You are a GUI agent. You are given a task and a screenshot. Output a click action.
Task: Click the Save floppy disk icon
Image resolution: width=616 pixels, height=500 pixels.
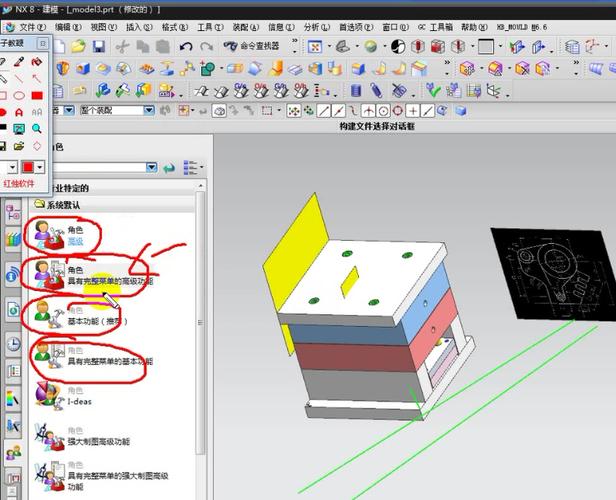tap(99, 46)
